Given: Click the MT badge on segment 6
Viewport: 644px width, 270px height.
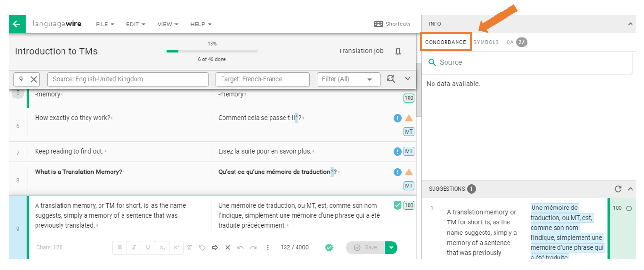Looking at the screenshot, I should click(x=409, y=132).
